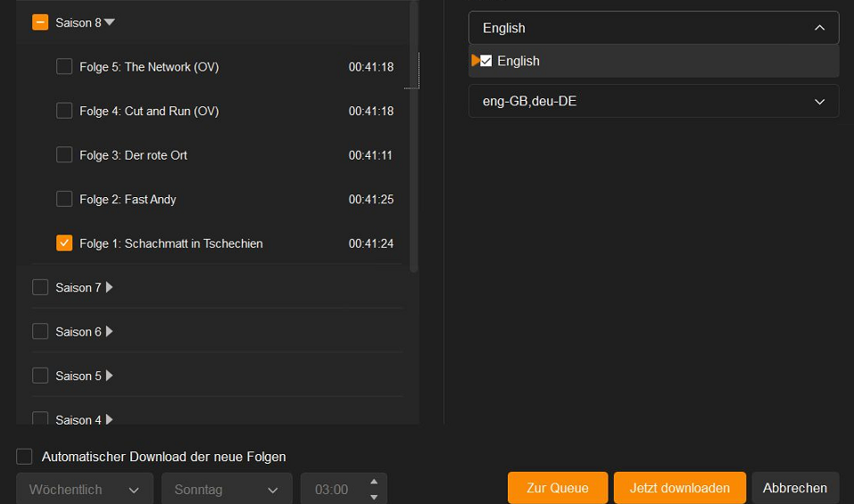Select the Saison 7 checkbox
Viewport: 854px width, 504px height.
[40, 287]
